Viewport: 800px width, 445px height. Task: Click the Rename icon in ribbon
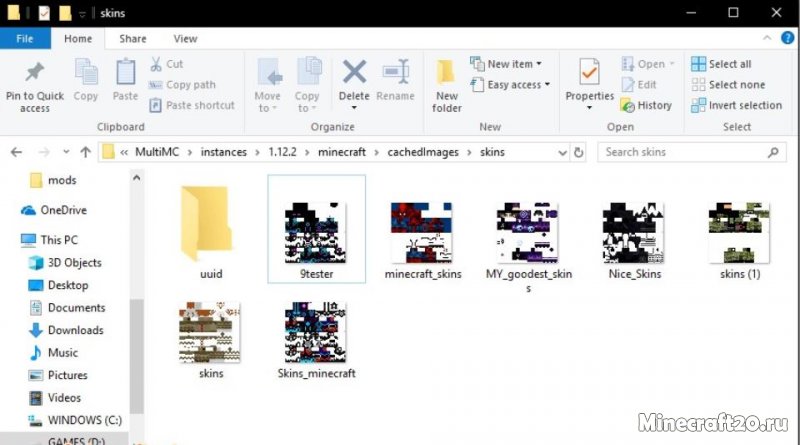[396, 73]
